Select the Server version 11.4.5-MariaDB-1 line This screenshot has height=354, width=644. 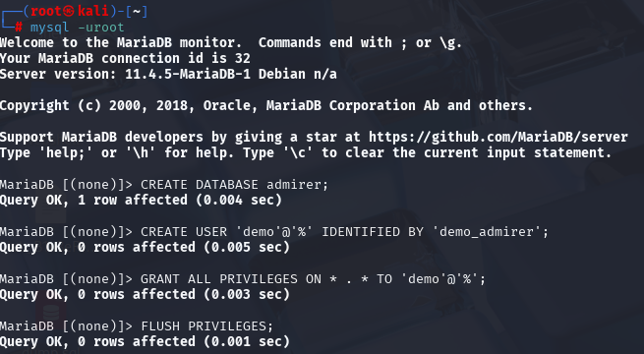[x=168, y=75]
